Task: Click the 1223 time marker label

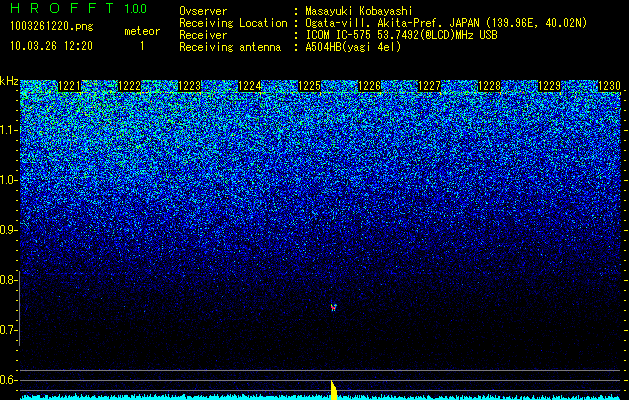Action: (189, 86)
